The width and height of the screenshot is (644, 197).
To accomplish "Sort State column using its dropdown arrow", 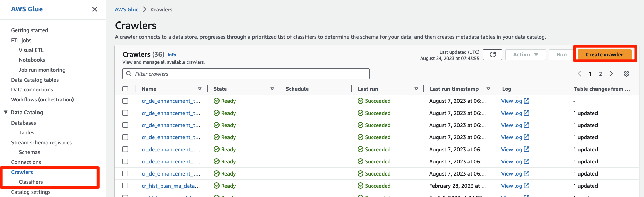I will tap(272, 89).
